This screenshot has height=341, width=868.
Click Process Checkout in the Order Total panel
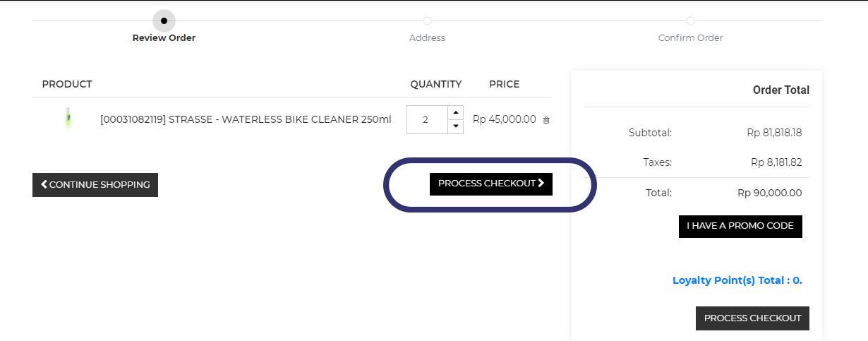tap(752, 318)
